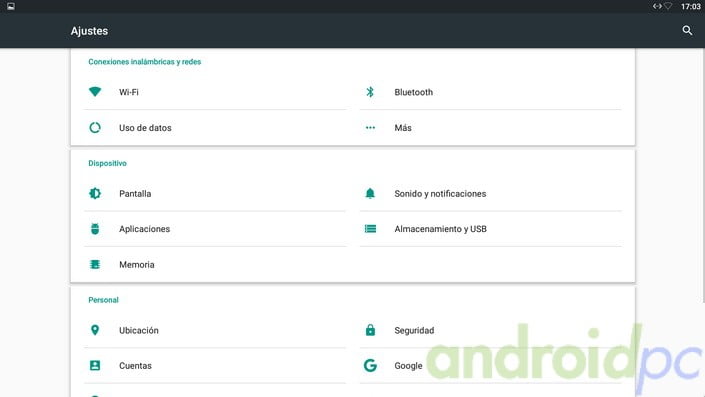Select the Google G logo
705x397 pixels.
click(370, 366)
